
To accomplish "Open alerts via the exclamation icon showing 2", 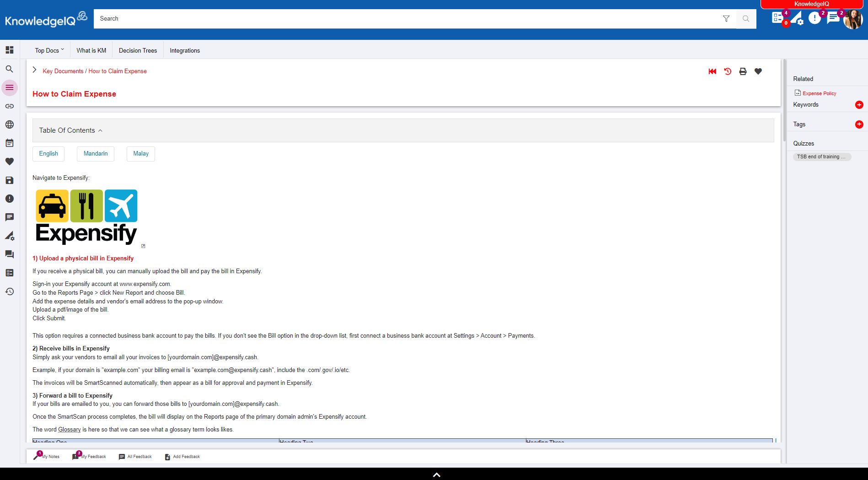I will 815,19.
